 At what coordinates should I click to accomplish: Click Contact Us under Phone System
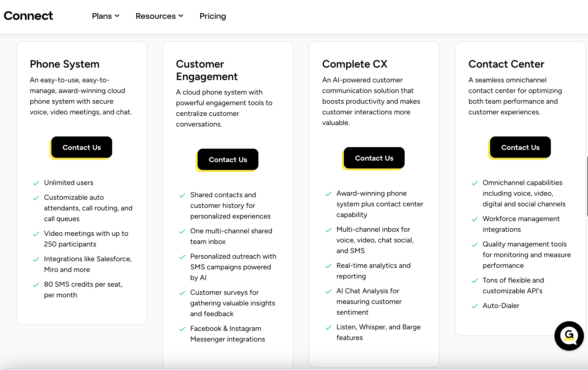point(82,147)
